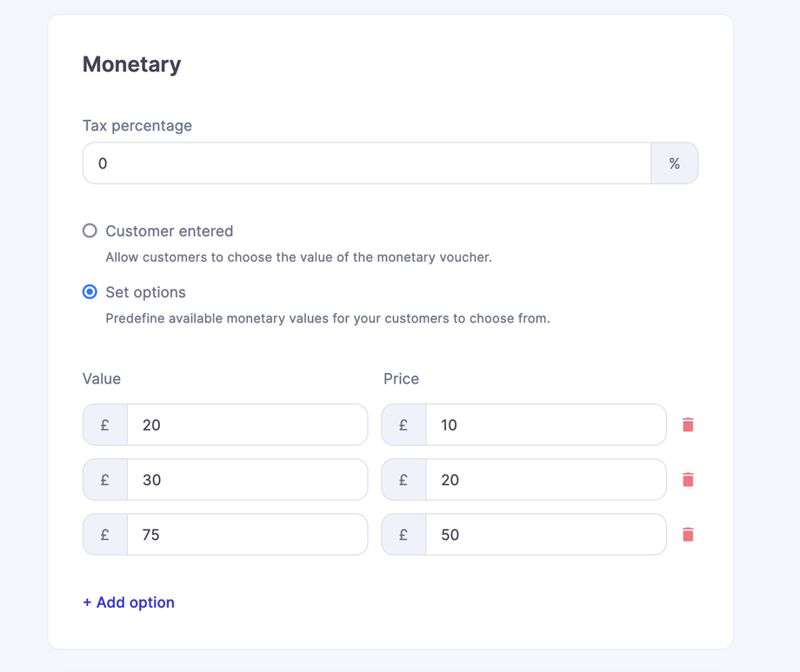Click the Price field showing 20
The width and height of the screenshot is (800, 672).
tap(545, 480)
